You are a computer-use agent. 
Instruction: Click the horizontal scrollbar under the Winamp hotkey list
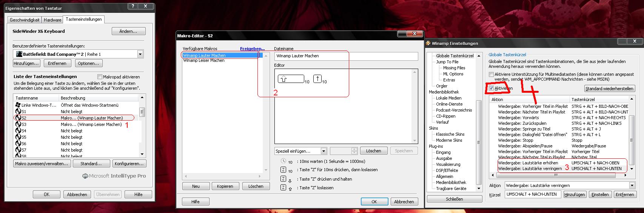point(559,175)
